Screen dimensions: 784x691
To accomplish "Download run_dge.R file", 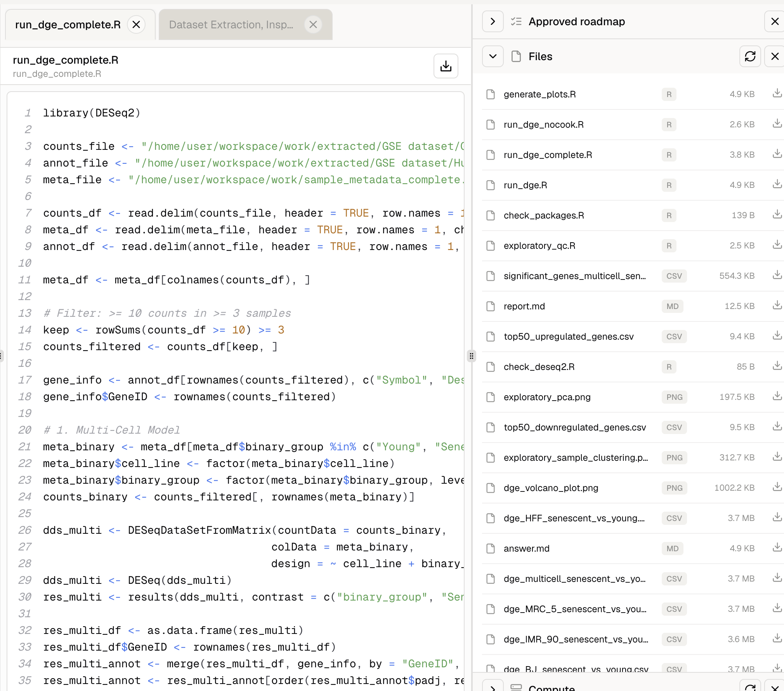I will 777,184.
